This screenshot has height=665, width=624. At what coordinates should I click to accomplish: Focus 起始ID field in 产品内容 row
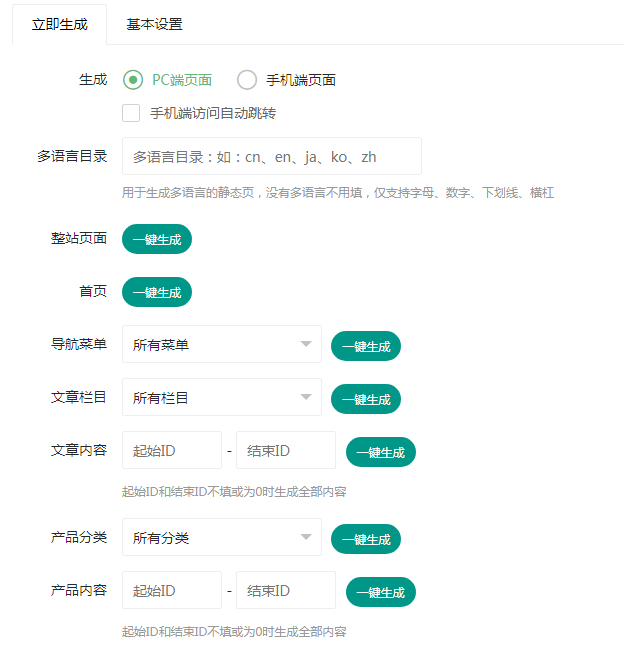(172, 590)
